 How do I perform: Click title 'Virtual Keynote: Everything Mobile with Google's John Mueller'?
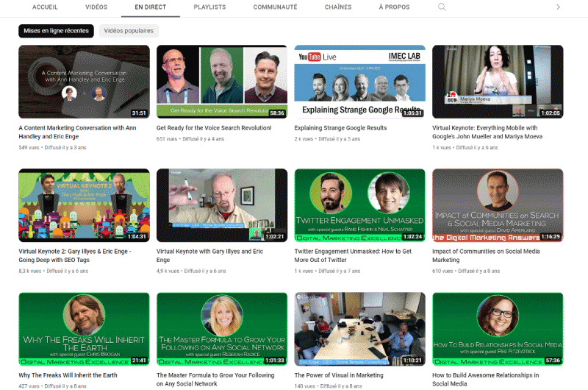487,132
